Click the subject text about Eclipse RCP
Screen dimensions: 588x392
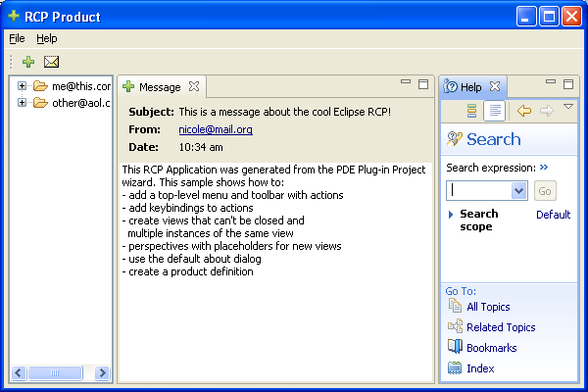click(x=285, y=112)
